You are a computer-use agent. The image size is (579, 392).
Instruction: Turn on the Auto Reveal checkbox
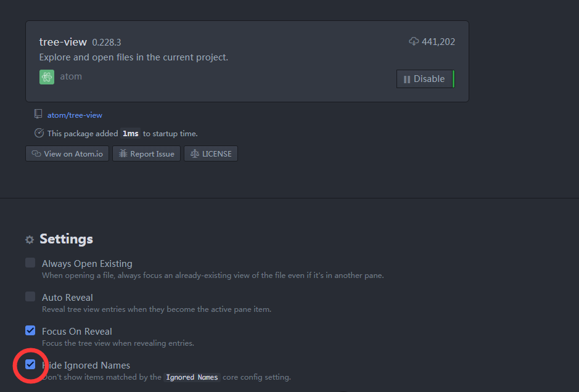point(30,296)
